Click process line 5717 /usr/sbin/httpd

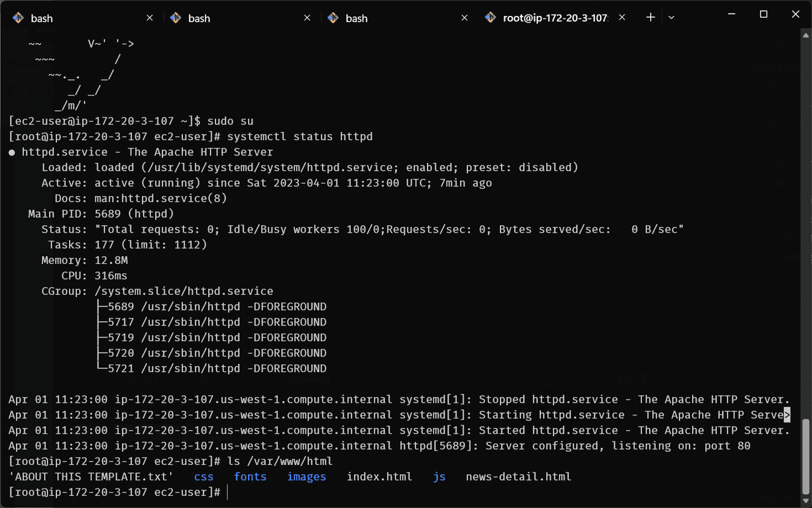tap(211, 322)
